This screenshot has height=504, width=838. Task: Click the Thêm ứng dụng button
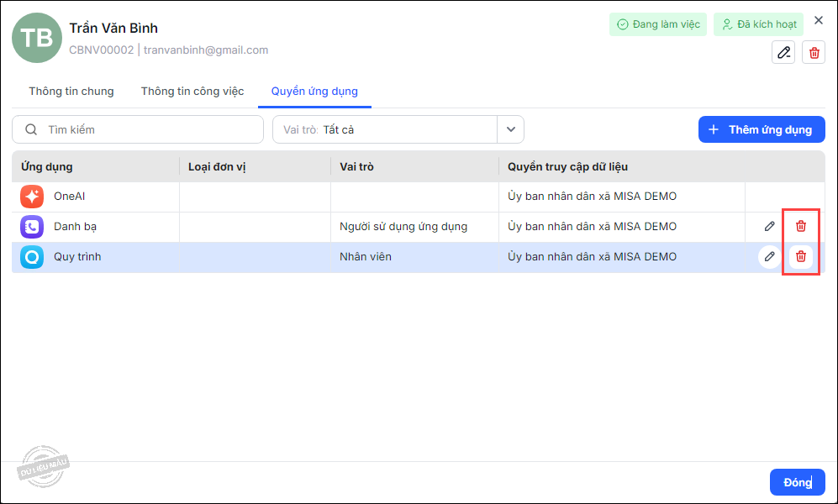pyautogui.click(x=761, y=129)
